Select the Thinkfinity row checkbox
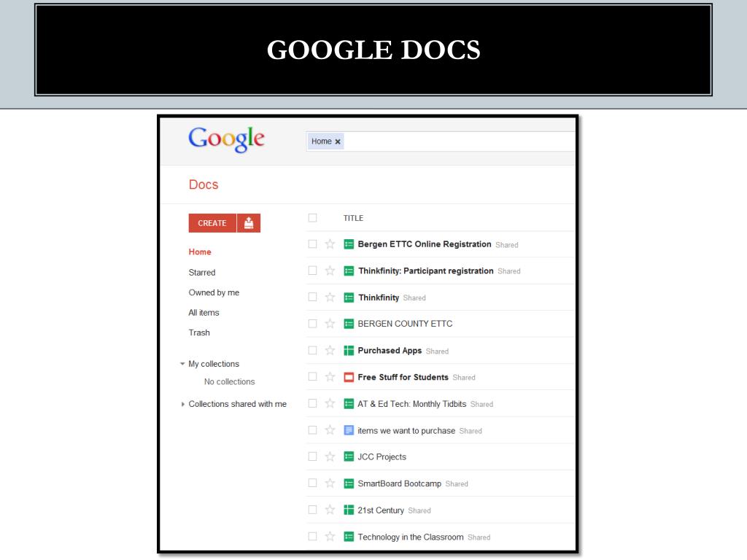Viewport: 747px width, 560px height. pos(312,297)
